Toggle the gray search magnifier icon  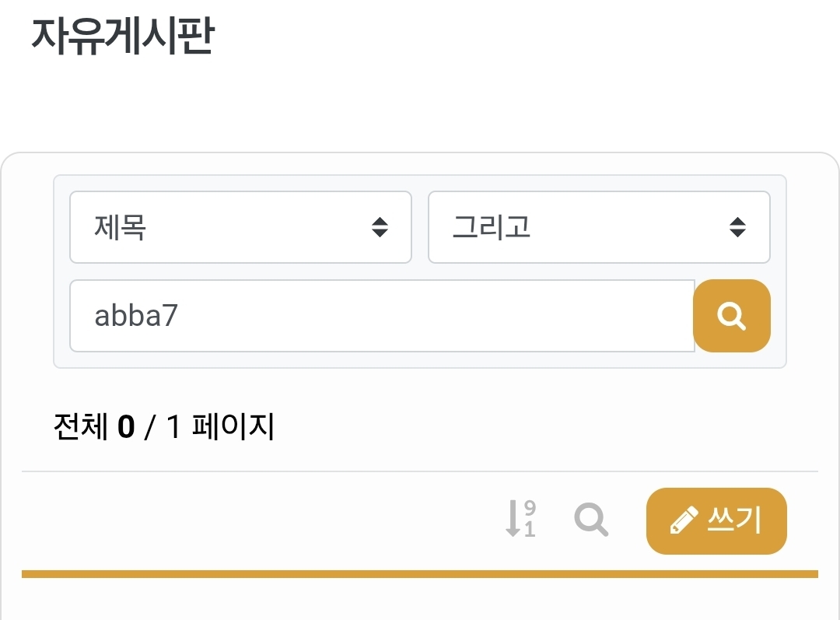[x=591, y=519]
